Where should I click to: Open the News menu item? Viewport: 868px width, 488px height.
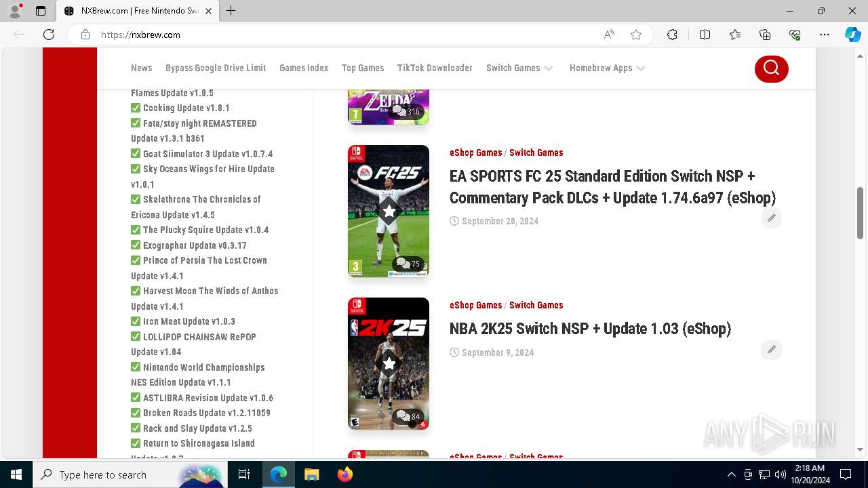tap(141, 68)
